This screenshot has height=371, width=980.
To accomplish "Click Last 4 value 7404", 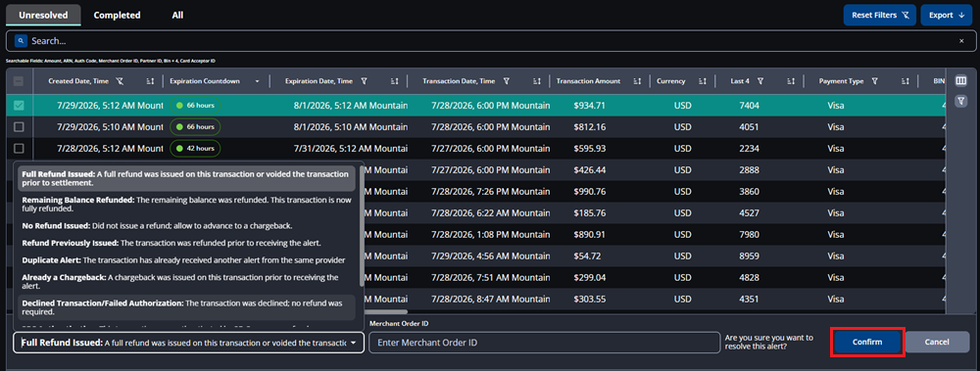I will 749,106.
